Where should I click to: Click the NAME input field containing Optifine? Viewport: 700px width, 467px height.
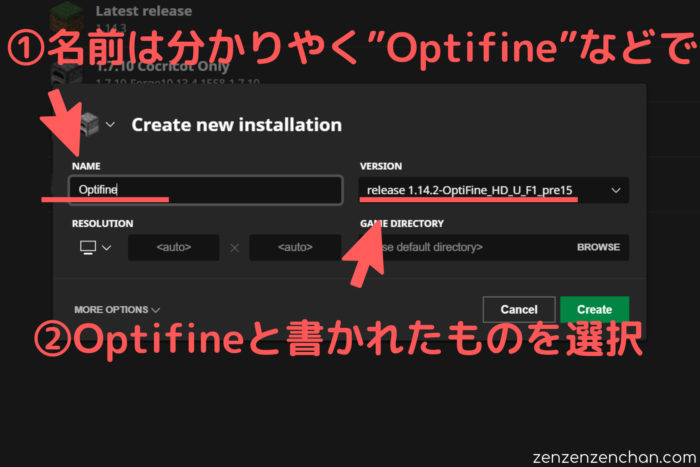tap(206, 190)
